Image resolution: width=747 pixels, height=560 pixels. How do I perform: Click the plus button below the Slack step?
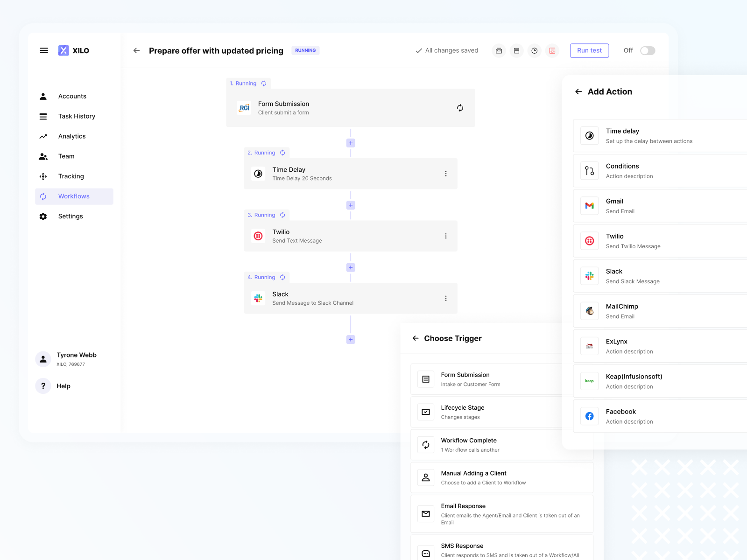pos(350,339)
